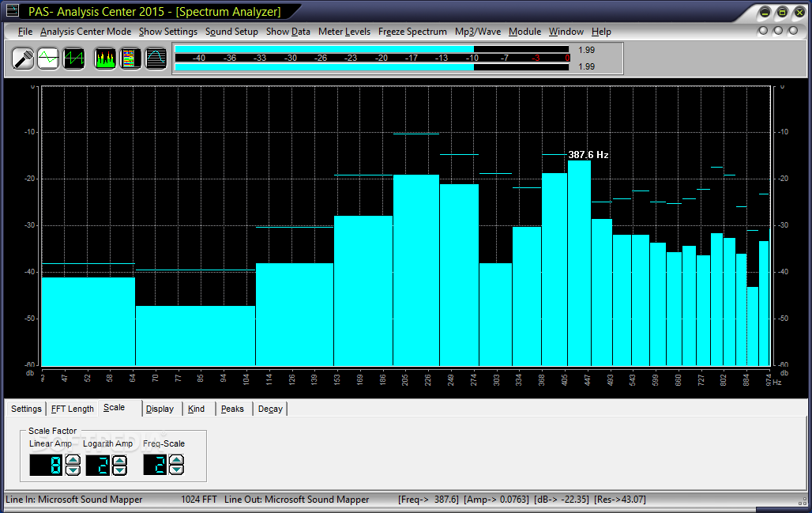Open the Show Data menu

[288, 32]
